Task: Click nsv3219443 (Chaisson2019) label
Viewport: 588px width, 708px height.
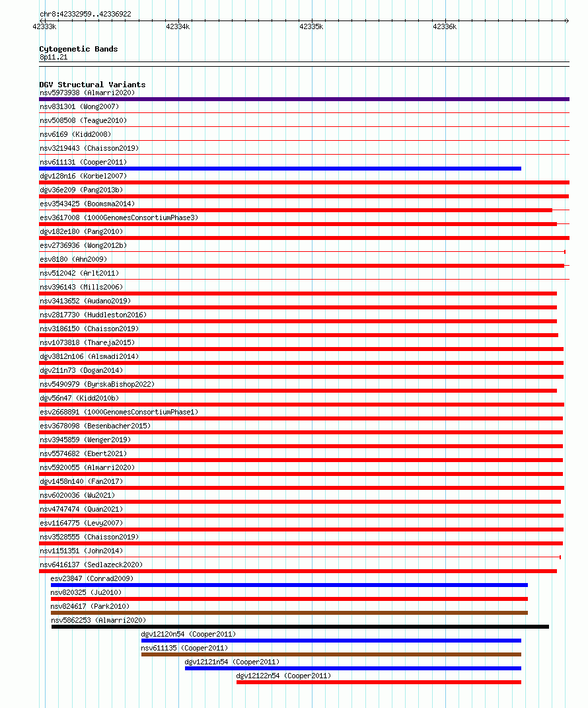Action: [x=89, y=148]
